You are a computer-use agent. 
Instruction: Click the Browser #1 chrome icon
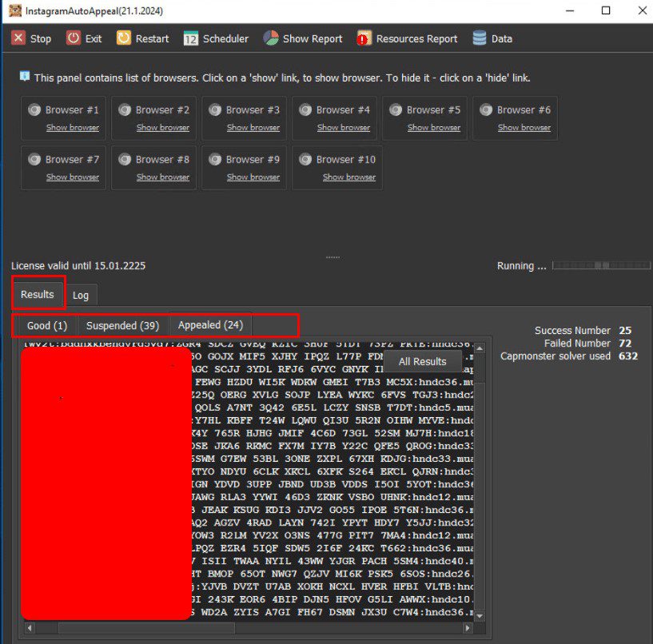click(34, 109)
